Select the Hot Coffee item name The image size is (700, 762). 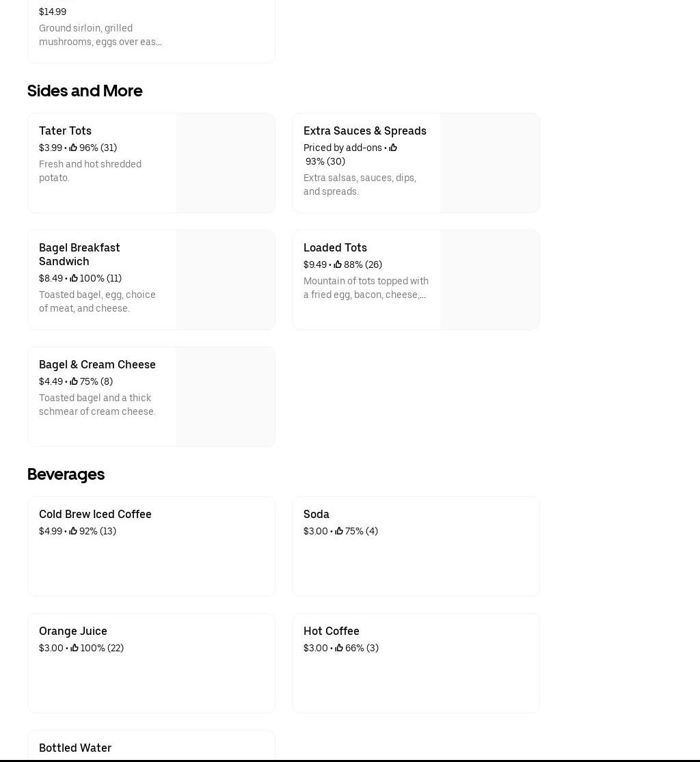pos(331,631)
